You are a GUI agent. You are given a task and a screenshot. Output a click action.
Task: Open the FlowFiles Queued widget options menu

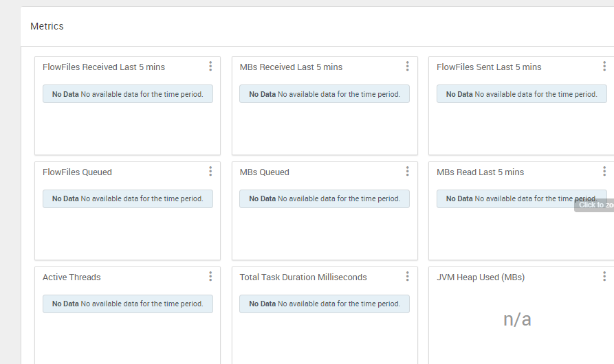210,172
